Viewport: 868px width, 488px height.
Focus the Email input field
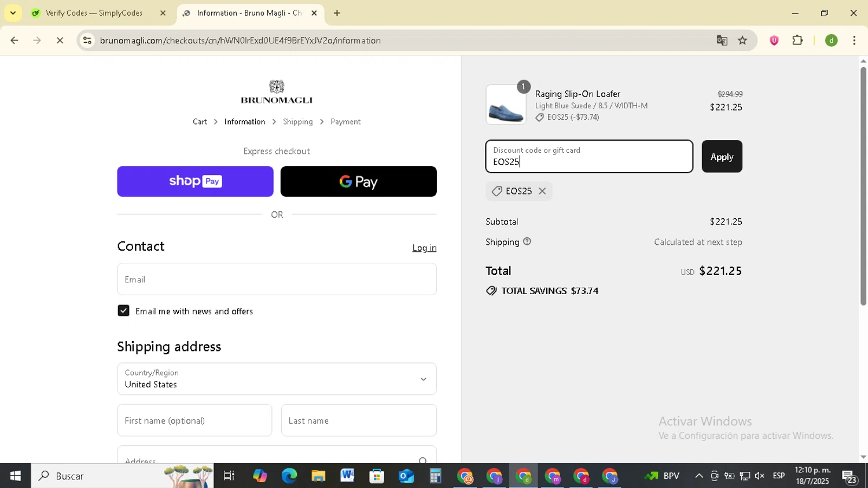pos(277,279)
